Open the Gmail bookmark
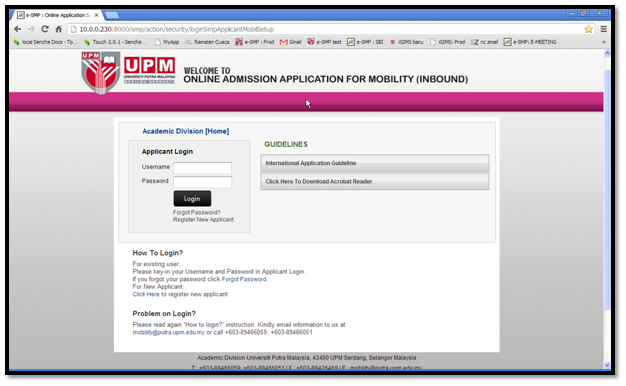 click(x=290, y=42)
